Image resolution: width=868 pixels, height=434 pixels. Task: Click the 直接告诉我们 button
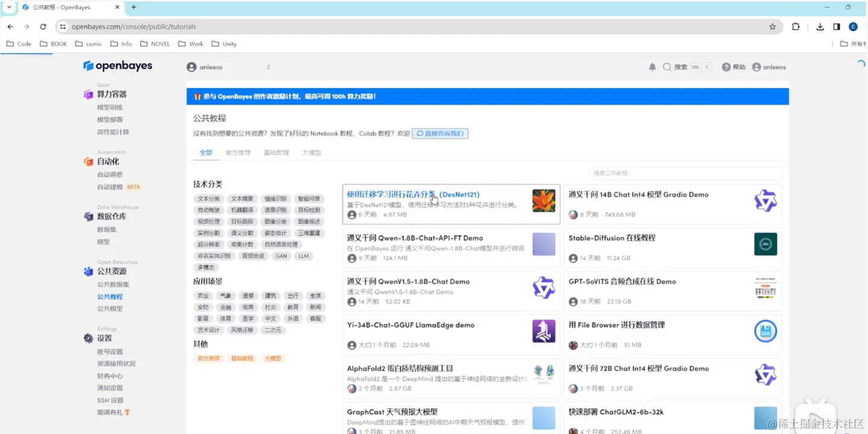(440, 133)
